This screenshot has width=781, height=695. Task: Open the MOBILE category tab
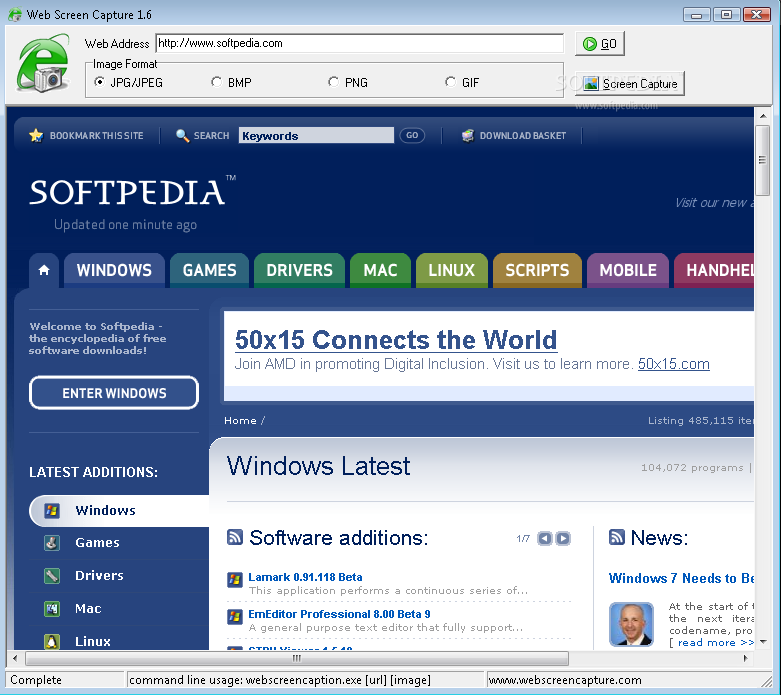628,270
